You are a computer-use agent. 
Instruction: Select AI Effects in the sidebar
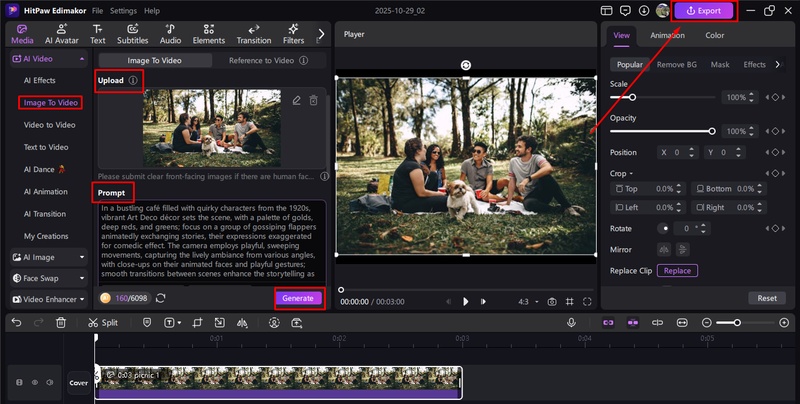(x=40, y=81)
